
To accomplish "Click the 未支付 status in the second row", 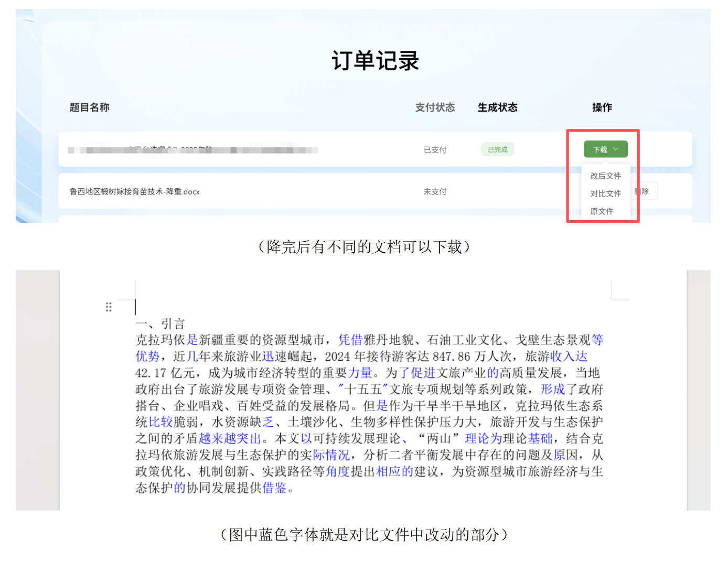I will click(435, 192).
